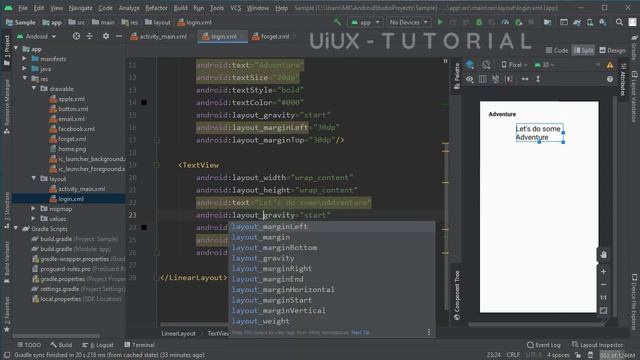Click the warning triangle in design panel
The image size is (640, 360).
tap(610, 64)
